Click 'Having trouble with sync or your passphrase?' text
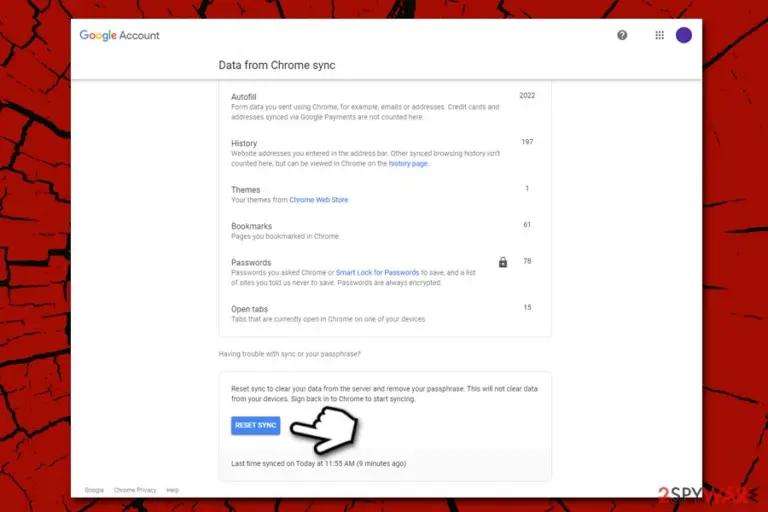Viewport: 768px width, 512px height. pyautogui.click(x=289, y=354)
